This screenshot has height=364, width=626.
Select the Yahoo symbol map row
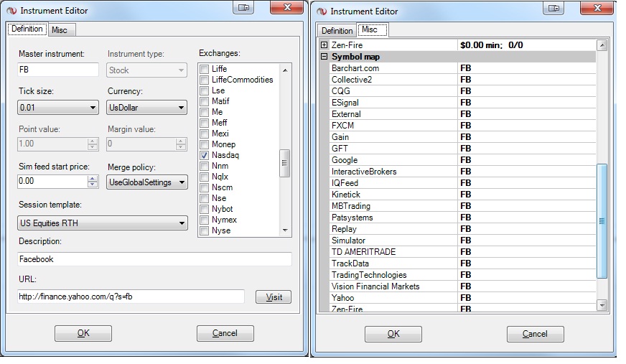tap(463, 298)
